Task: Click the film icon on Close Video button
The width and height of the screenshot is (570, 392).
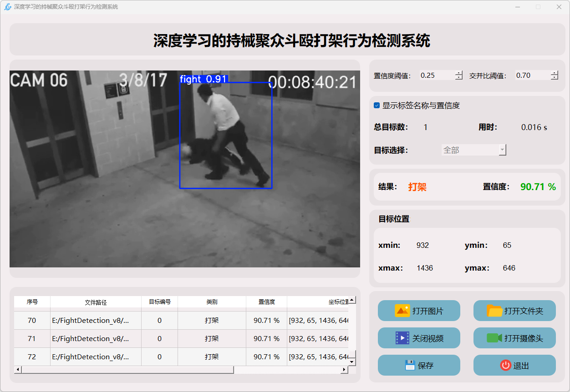Action: pos(402,338)
